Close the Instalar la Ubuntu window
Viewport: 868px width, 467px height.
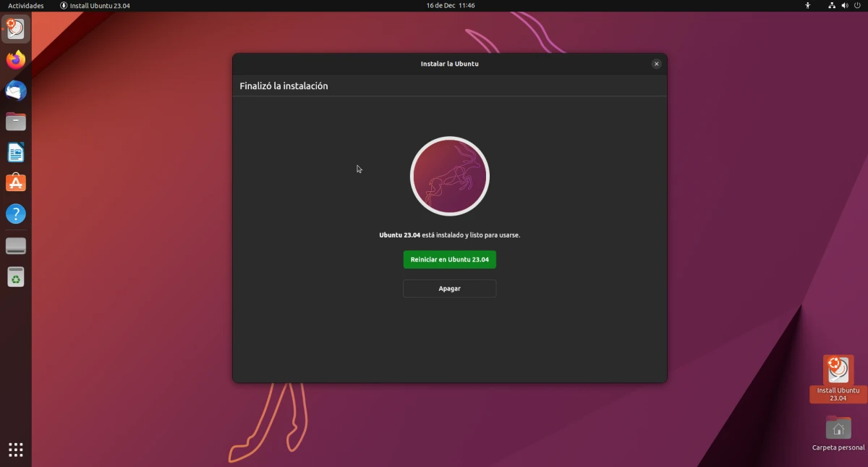pyautogui.click(x=656, y=64)
